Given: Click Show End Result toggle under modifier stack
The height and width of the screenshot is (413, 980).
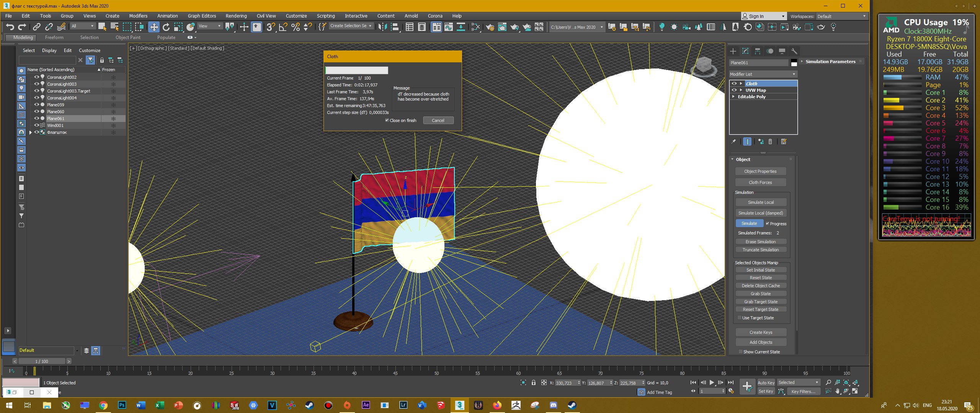Looking at the screenshot, I should (747, 141).
